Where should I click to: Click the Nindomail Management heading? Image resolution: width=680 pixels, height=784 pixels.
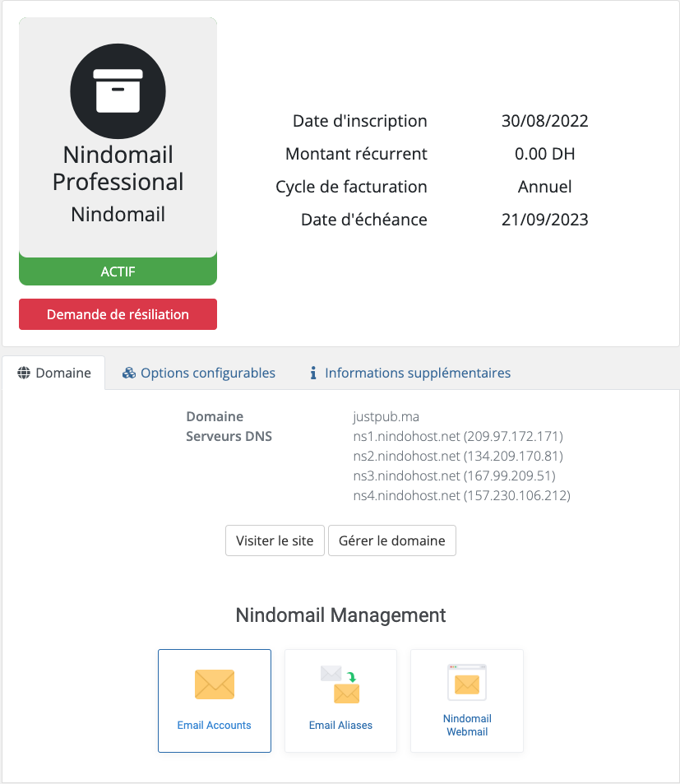[340, 615]
